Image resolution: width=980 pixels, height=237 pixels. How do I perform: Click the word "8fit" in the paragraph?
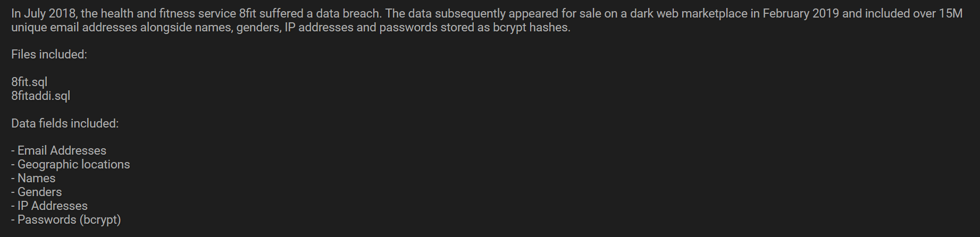(247, 13)
